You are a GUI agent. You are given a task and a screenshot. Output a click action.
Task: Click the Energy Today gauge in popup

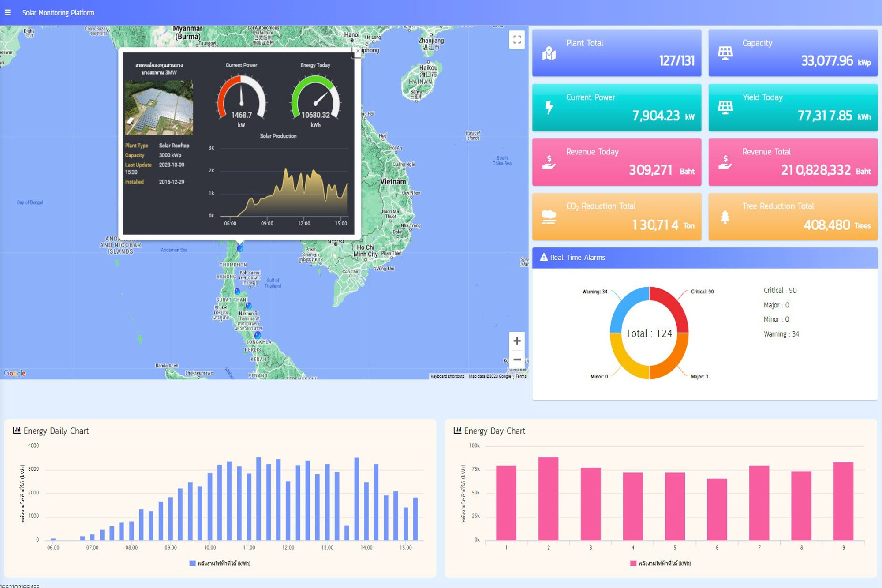click(x=315, y=98)
